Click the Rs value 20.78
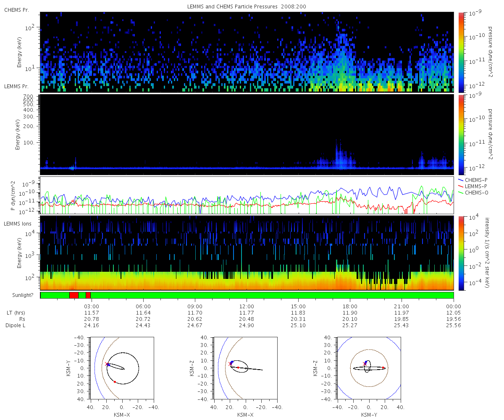 pos(92,319)
